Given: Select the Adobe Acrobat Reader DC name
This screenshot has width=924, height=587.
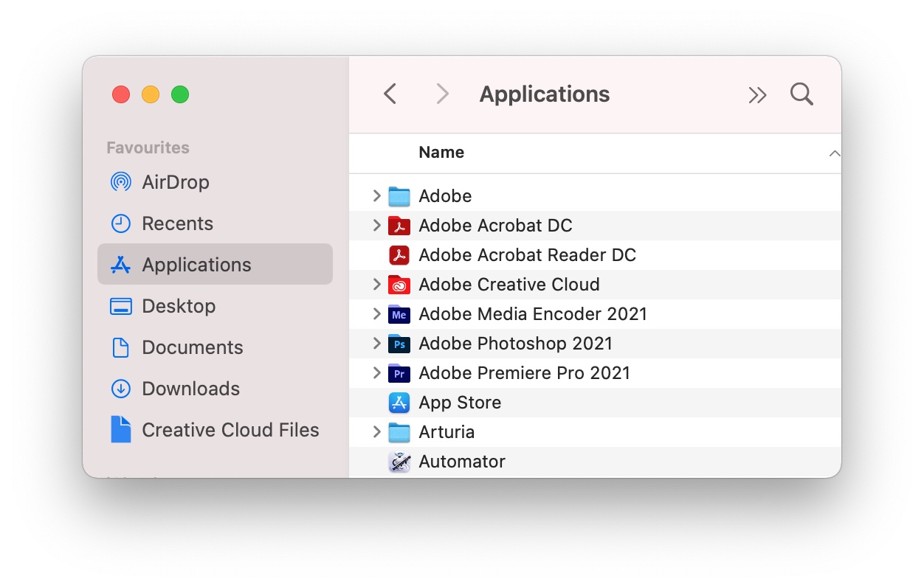Looking at the screenshot, I should [x=527, y=255].
